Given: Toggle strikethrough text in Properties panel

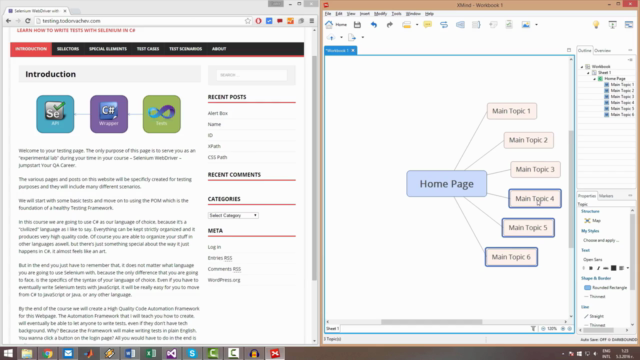Looking at the screenshot, I should tap(606, 268).
